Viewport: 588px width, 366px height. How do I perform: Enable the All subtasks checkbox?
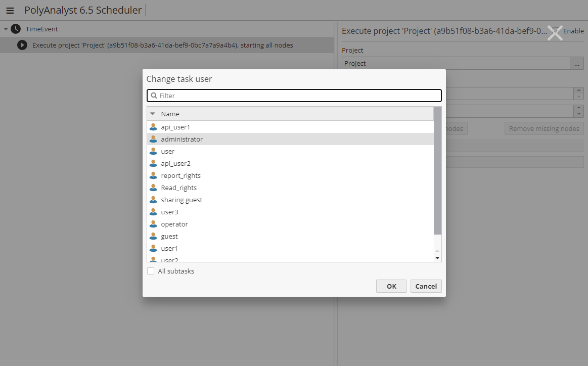151,271
